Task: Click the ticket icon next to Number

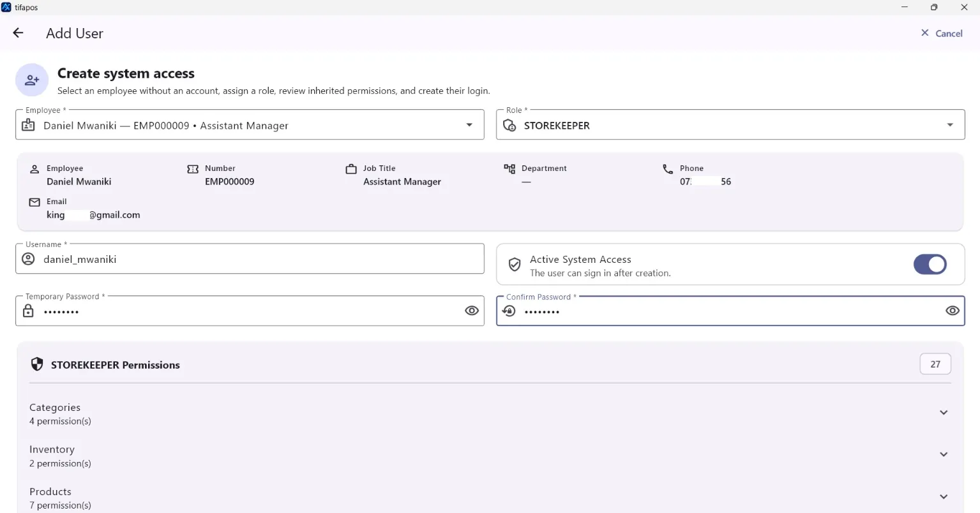Action: pos(193,169)
